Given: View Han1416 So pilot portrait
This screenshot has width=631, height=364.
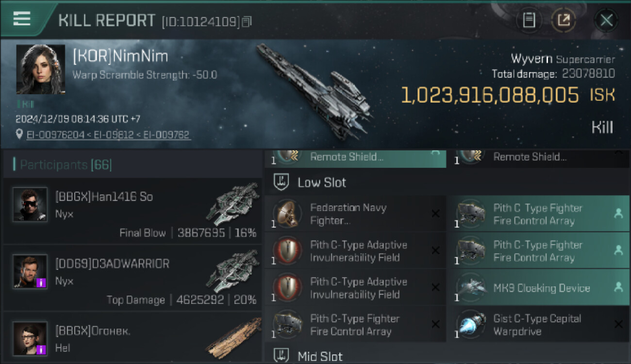Looking at the screenshot, I should [x=30, y=205].
